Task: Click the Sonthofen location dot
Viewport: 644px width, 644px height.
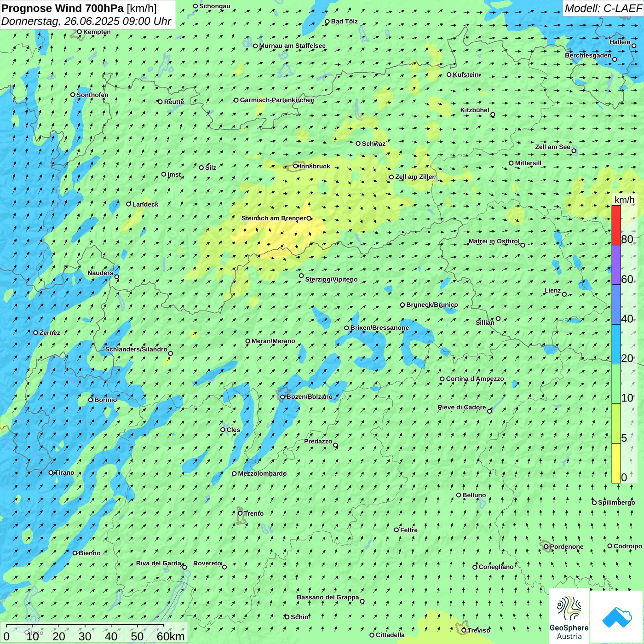Action: pos(73,95)
